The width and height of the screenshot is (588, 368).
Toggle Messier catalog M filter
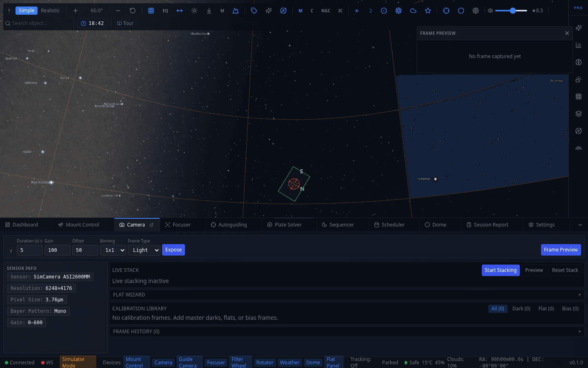301,11
